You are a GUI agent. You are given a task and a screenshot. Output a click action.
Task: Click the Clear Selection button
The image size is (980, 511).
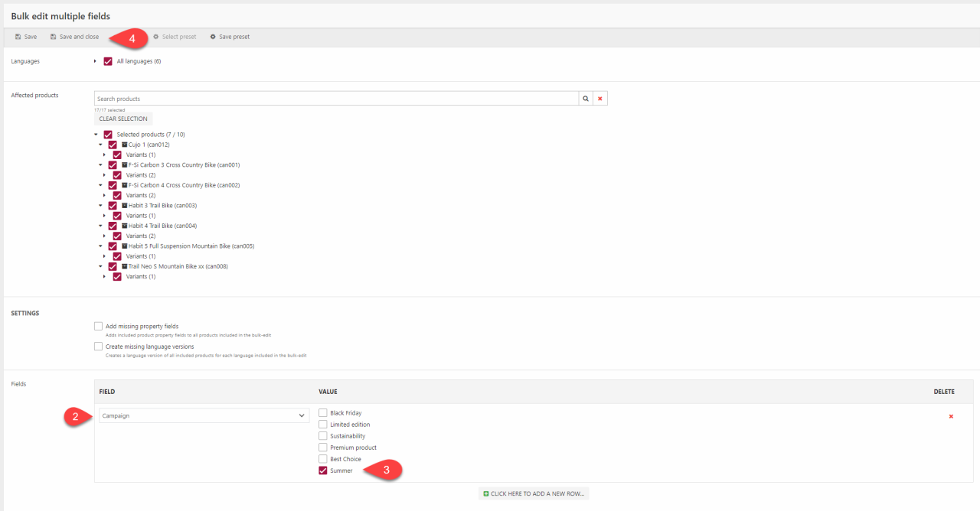(x=122, y=119)
